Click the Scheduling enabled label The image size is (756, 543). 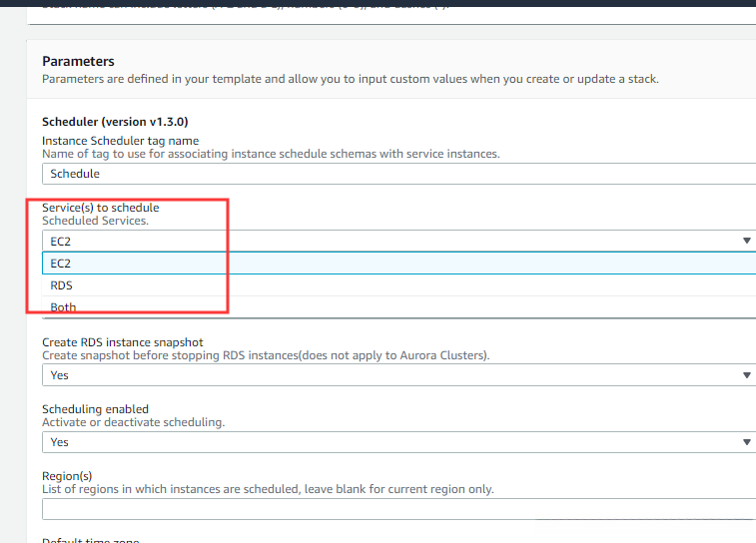pyautogui.click(x=95, y=409)
